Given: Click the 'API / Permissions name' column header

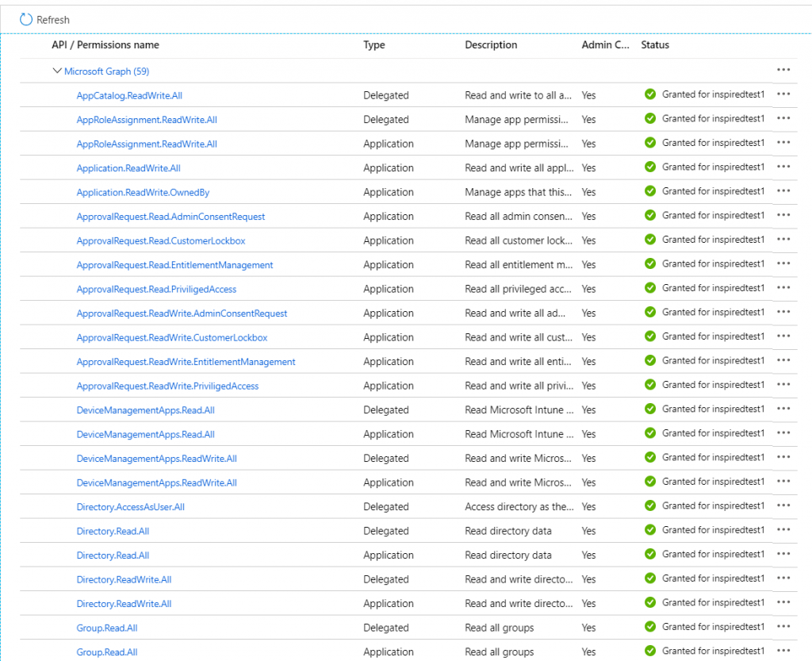Looking at the screenshot, I should [105, 45].
